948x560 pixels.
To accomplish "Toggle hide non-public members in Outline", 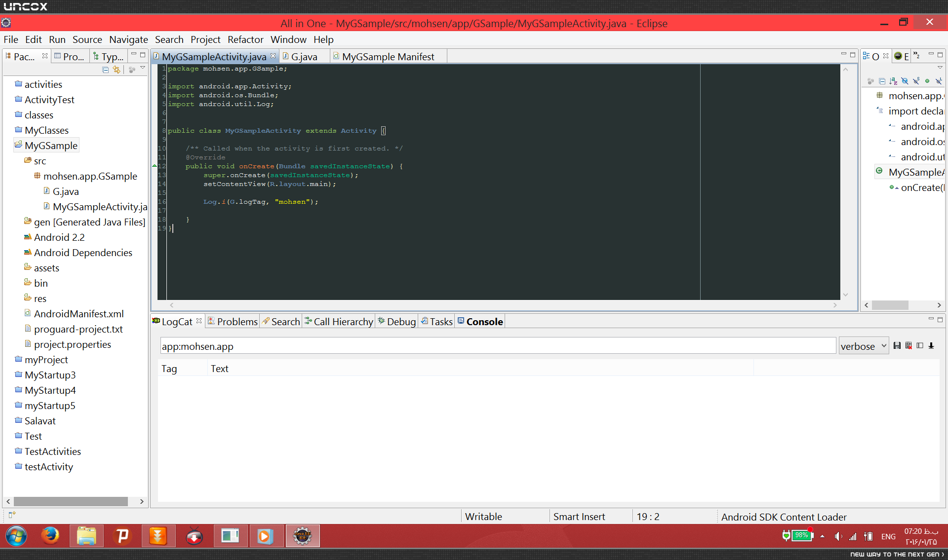I will coord(927,81).
